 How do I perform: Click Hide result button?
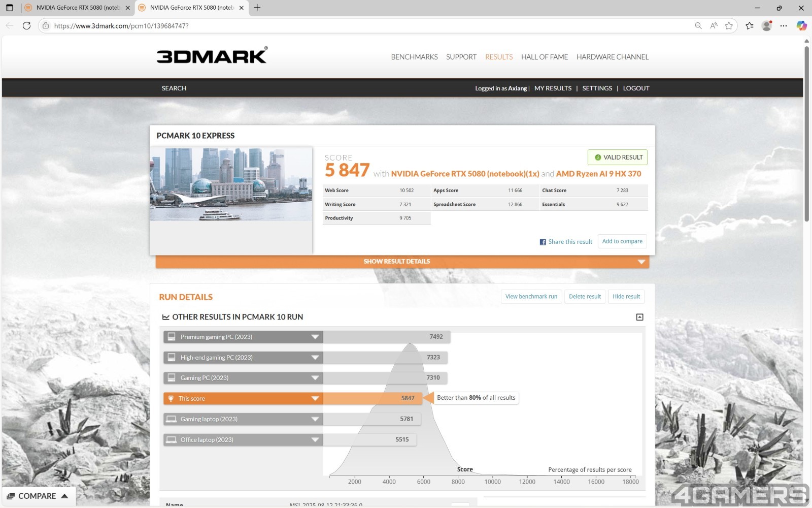click(x=626, y=297)
